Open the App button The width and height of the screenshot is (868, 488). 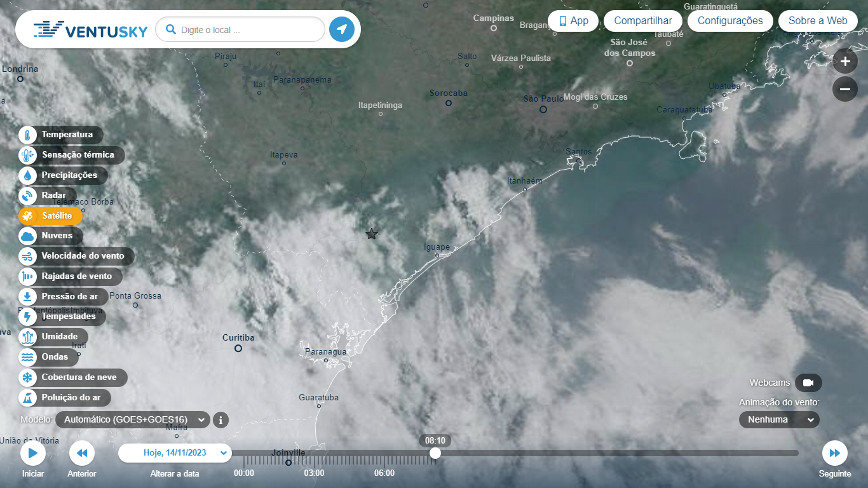pyautogui.click(x=573, y=20)
